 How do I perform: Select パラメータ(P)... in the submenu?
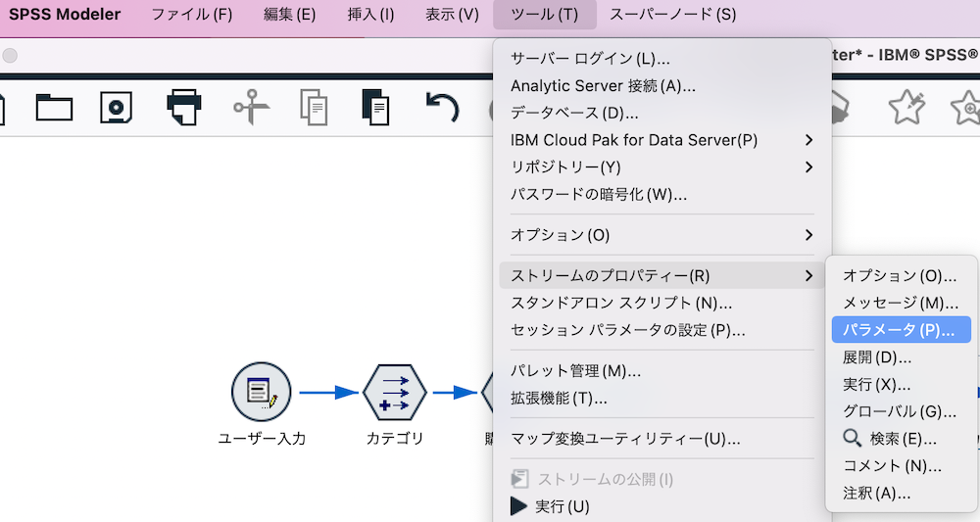902,330
